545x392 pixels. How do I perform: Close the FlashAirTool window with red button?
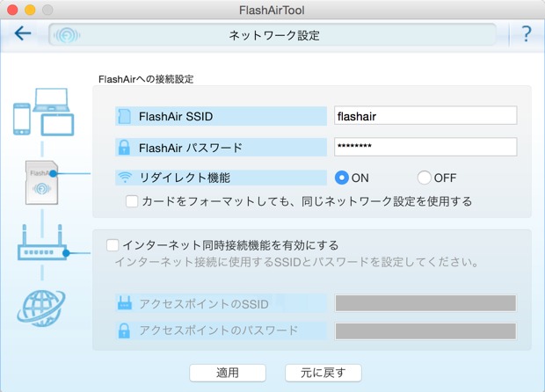[12, 10]
